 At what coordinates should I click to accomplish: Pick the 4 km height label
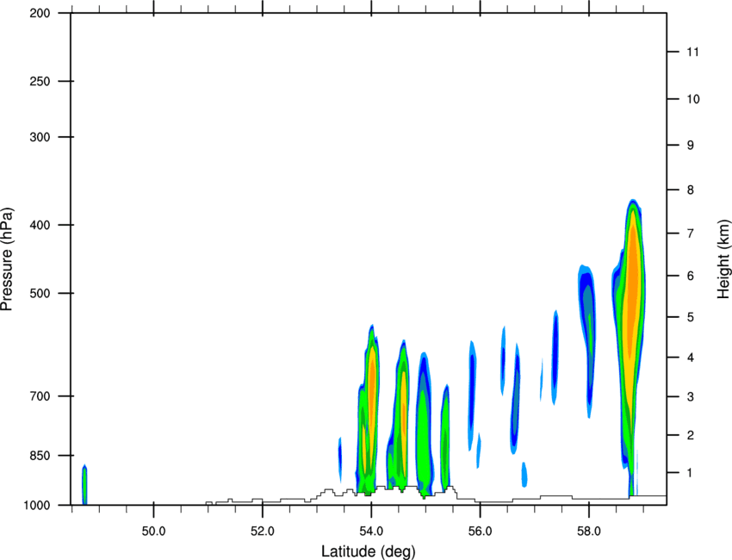pos(690,358)
